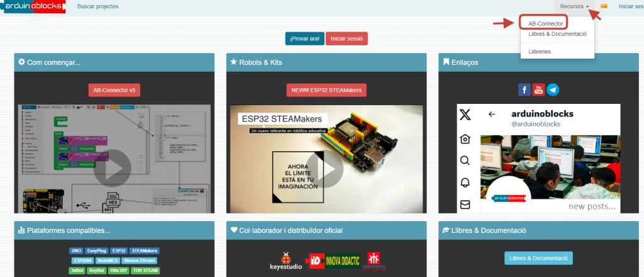Image resolution: width=644 pixels, height=277 pixels.
Task: Open the YouTube icon in Enllaços
Action: 538,89
